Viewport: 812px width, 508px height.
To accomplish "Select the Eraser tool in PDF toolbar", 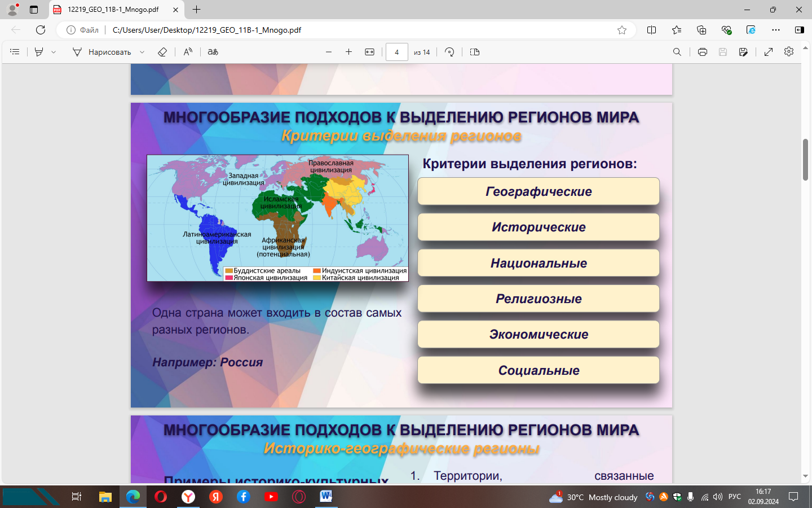I will (x=162, y=52).
